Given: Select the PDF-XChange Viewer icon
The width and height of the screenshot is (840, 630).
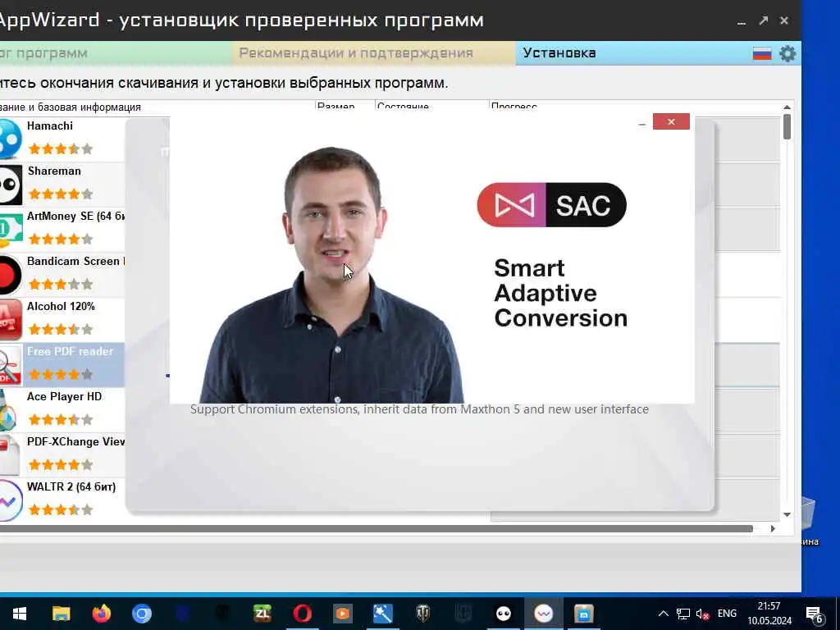Looking at the screenshot, I should (x=10, y=455).
